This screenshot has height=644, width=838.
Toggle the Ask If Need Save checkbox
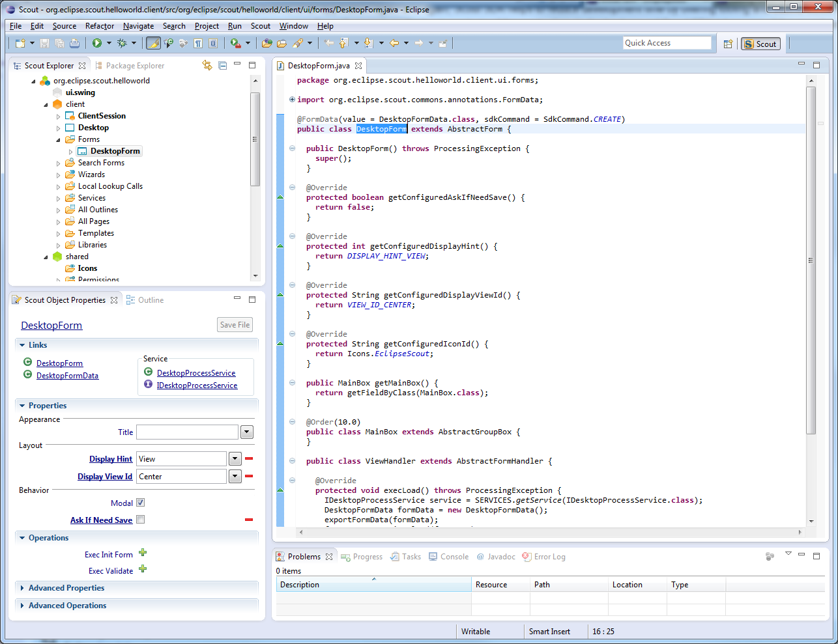(140, 520)
